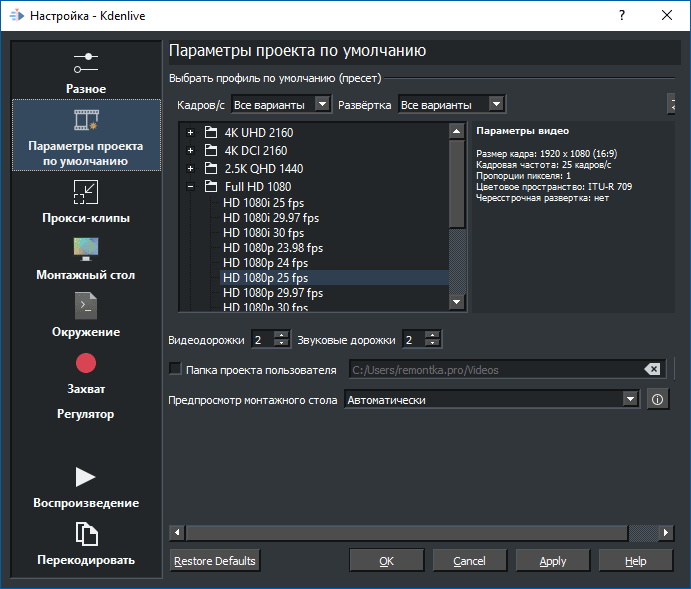The height and width of the screenshot is (589, 691).
Task: Select HD 1080p 29.97 fps profile
Action: [273, 293]
